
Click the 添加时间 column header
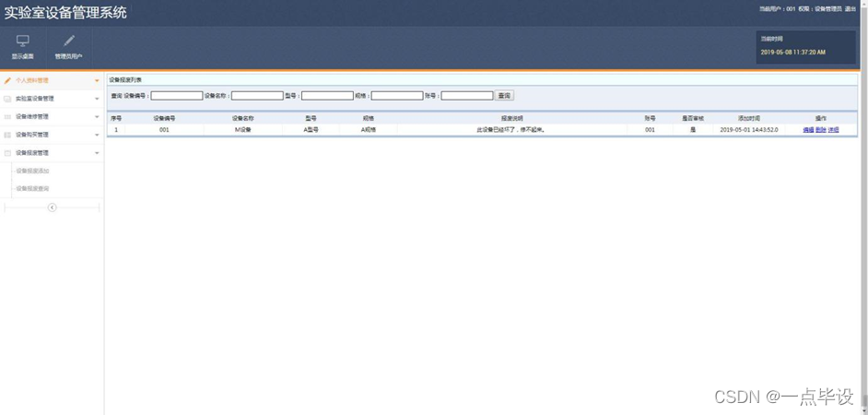click(748, 119)
